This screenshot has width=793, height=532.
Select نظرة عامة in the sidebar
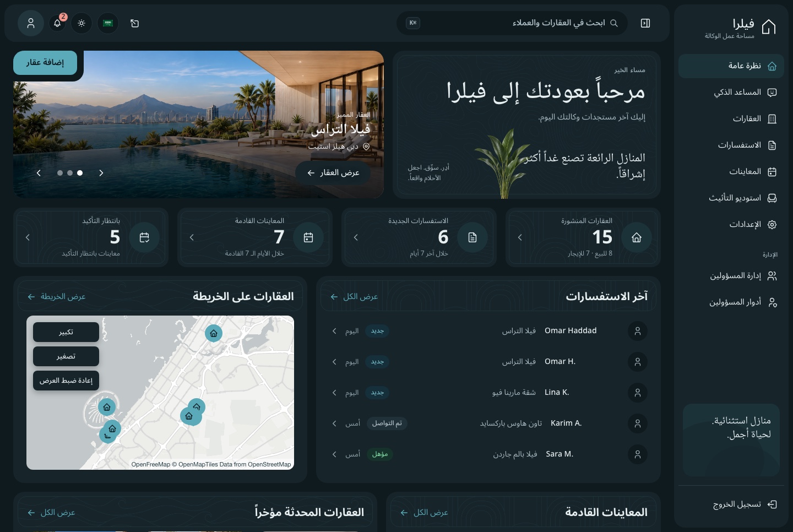coord(731,66)
